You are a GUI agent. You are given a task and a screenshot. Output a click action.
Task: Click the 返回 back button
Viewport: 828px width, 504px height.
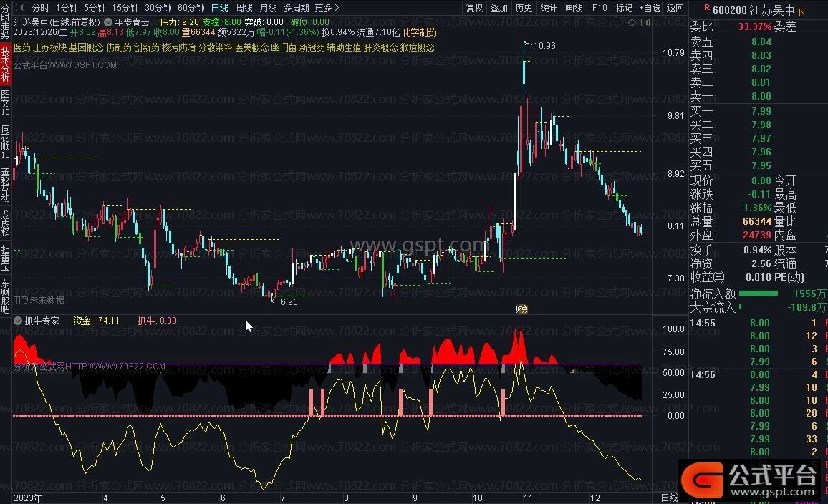point(675,8)
